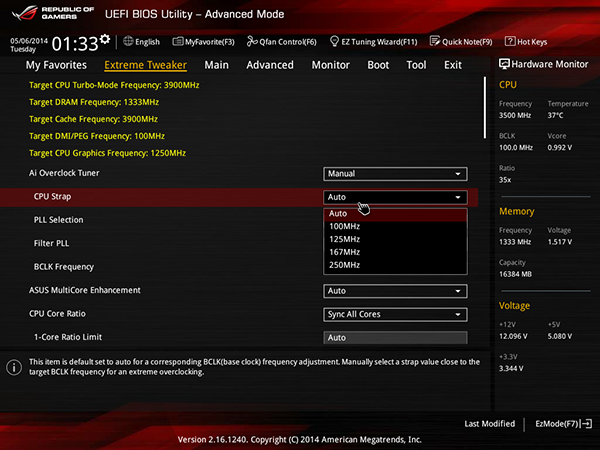The width and height of the screenshot is (600, 450).
Task: Open the My Favorites tab
Action: 56,65
